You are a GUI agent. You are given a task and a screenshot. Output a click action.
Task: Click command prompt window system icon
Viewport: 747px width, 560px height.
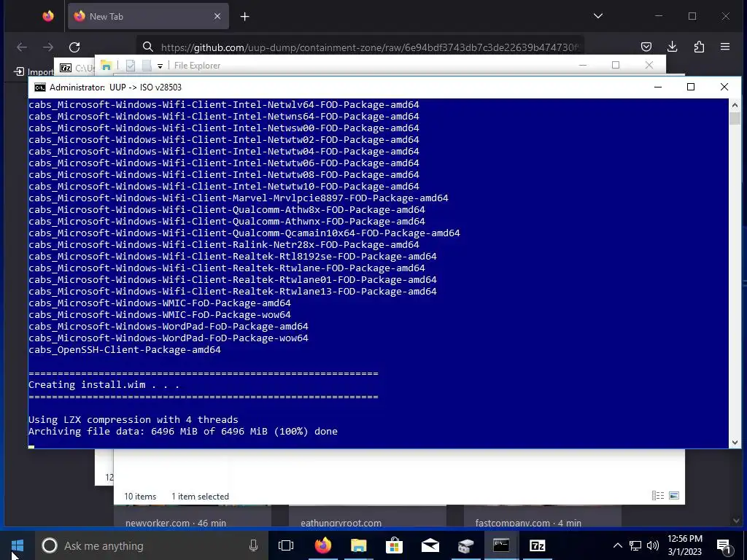[40, 87]
